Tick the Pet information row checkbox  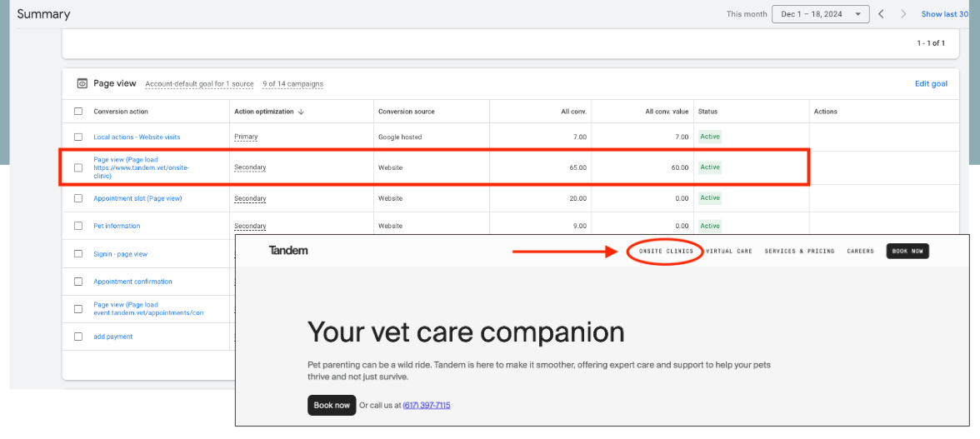(78, 226)
